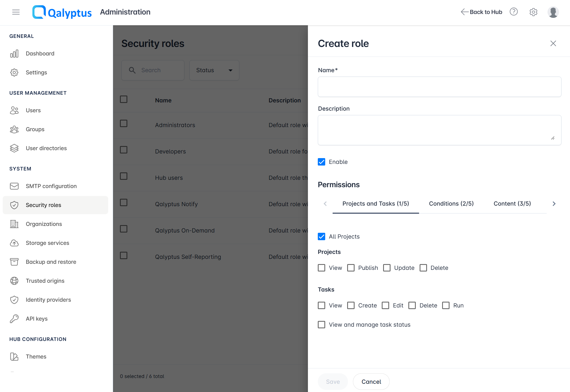Toggle the All Projects checkbox

pyautogui.click(x=321, y=237)
